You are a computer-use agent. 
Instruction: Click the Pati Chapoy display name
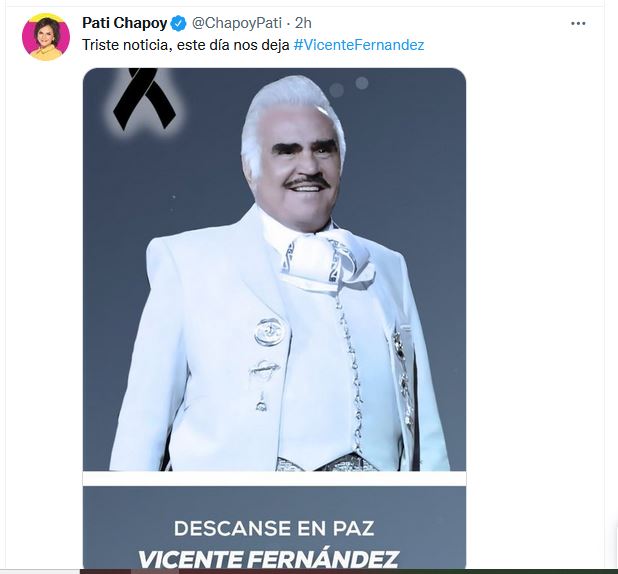pos(125,23)
